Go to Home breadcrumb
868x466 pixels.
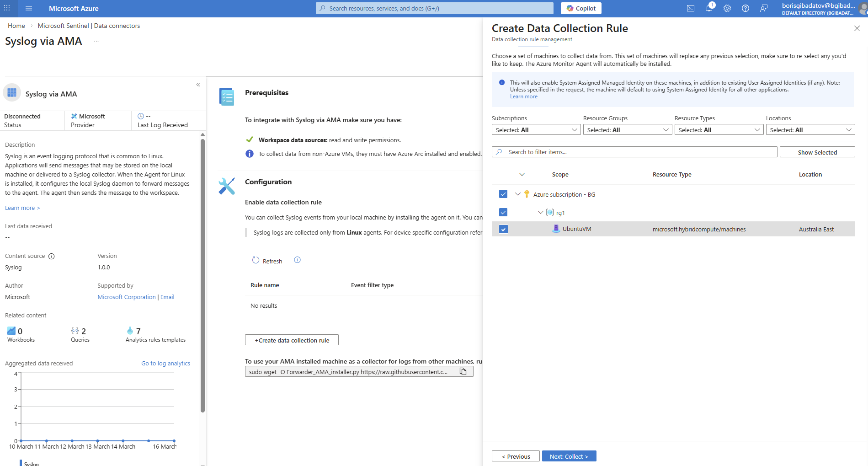point(16,26)
